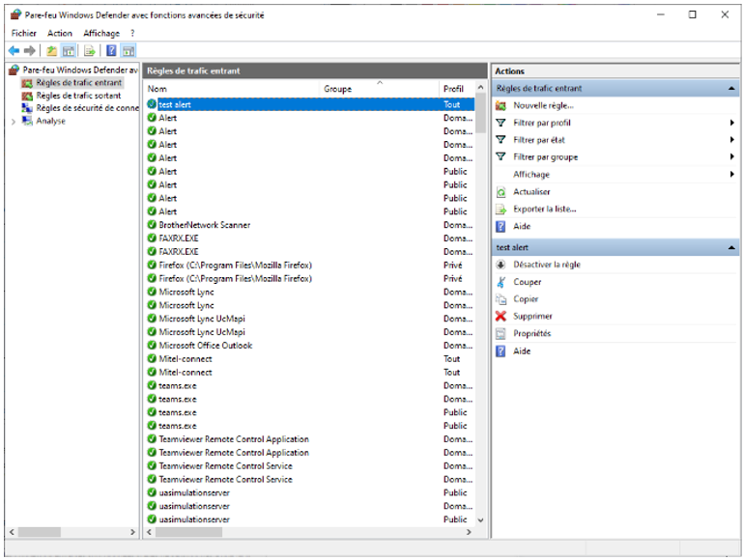Click the green Actualiser refresh icon

[x=501, y=192]
